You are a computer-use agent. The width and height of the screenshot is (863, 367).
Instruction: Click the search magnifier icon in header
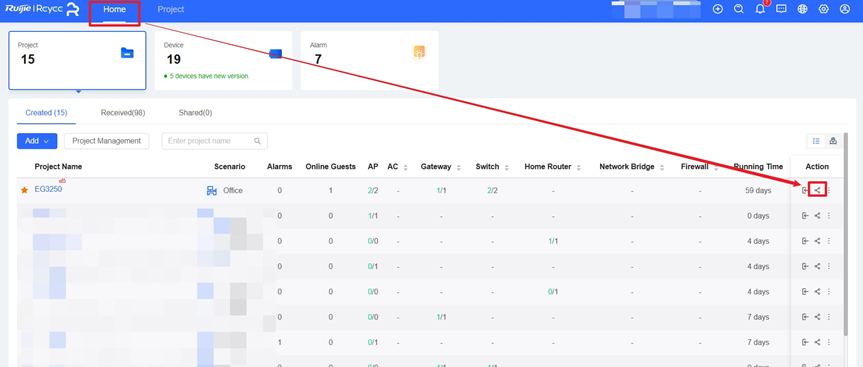[x=739, y=9]
